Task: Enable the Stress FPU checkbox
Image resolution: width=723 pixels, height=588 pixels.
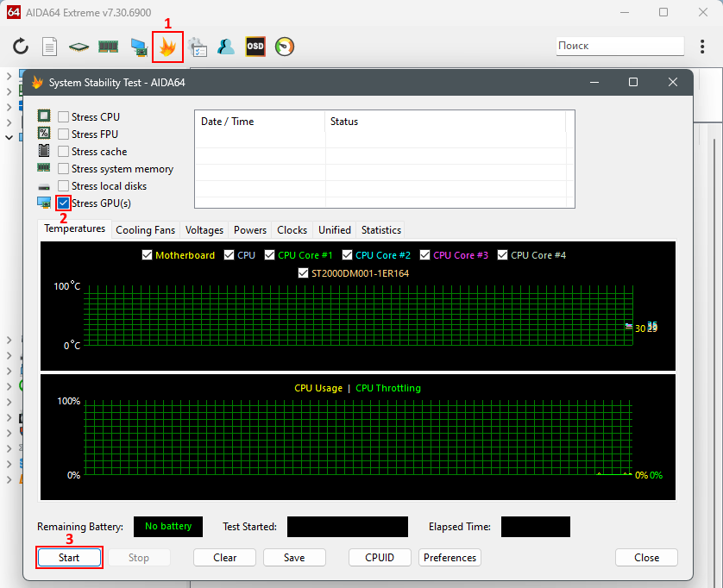Action: tap(63, 134)
